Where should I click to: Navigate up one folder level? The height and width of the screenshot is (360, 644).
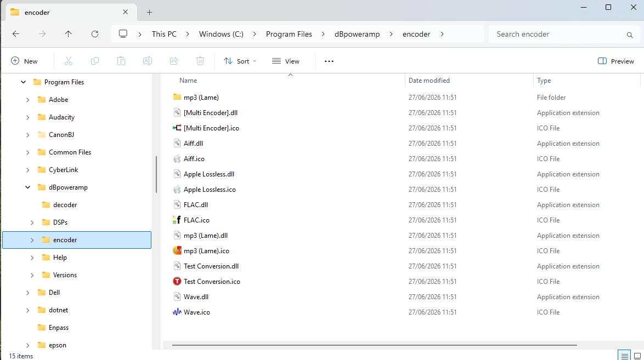tap(68, 34)
